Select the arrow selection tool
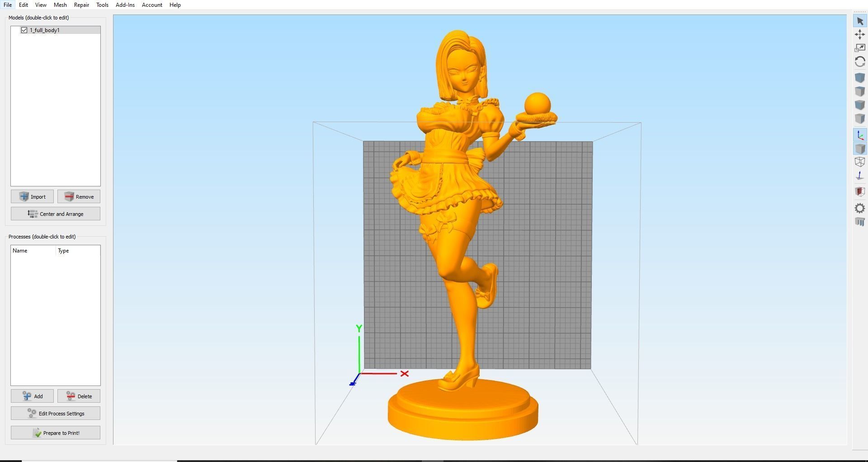 tap(860, 21)
